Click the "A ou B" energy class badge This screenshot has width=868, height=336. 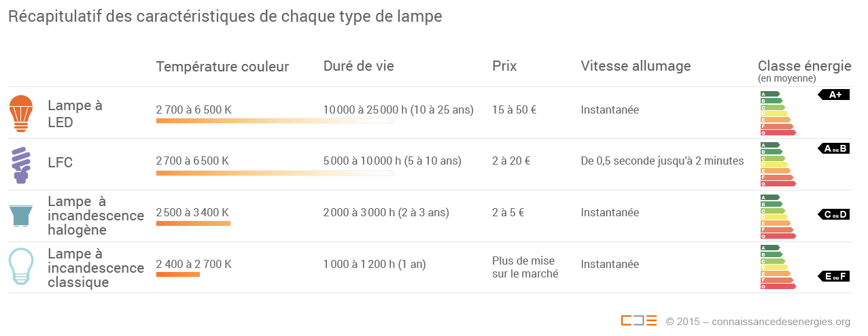coord(834,148)
